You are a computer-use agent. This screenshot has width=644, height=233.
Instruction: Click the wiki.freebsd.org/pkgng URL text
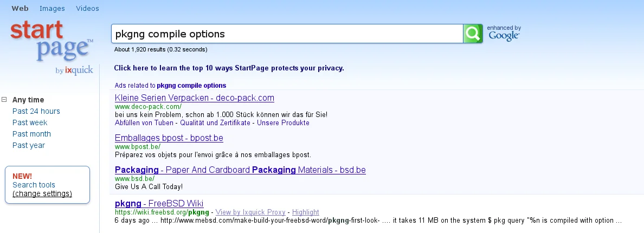[x=162, y=212]
